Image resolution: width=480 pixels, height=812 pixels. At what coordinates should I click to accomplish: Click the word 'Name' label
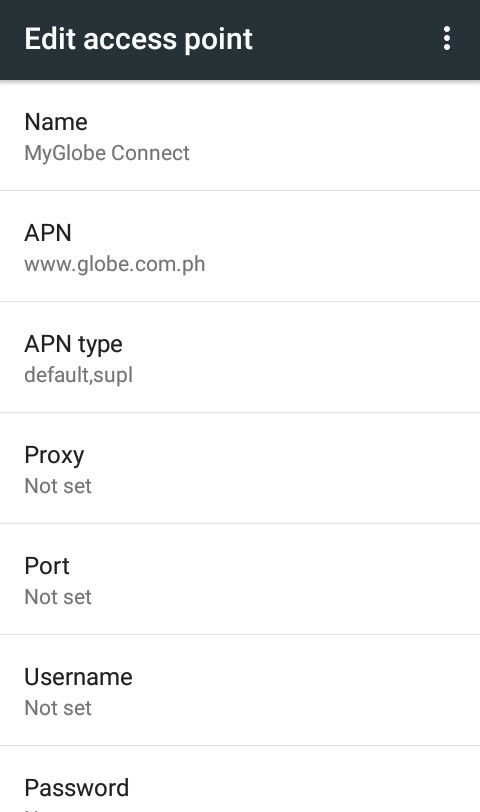56,122
